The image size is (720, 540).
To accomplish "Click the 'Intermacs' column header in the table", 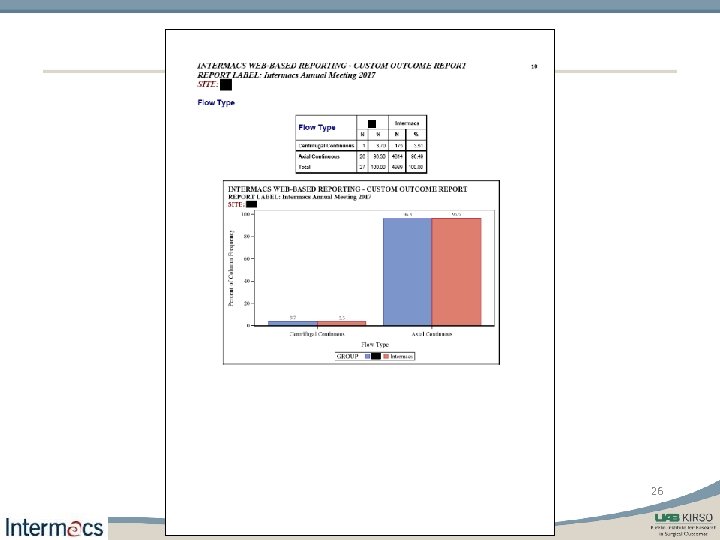I will tap(407, 123).
